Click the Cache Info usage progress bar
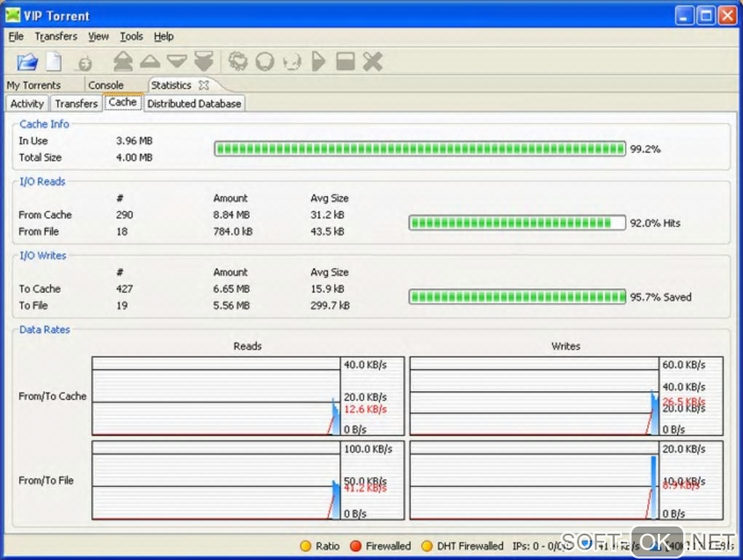743x560 pixels. click(420, 149)
